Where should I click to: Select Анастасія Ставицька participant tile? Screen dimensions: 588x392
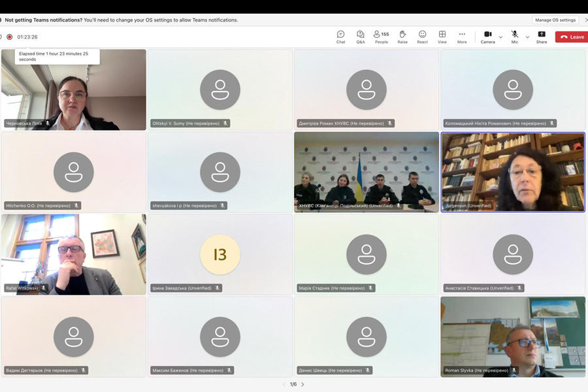513,254
